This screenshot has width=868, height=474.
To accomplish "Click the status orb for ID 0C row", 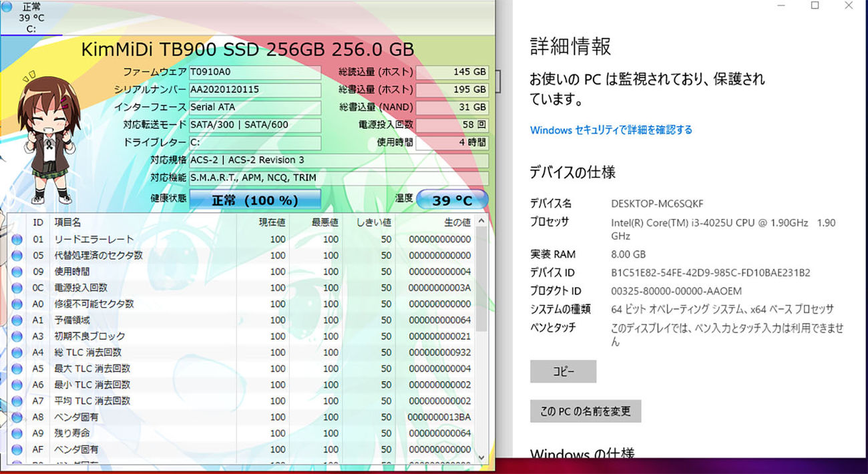I will [17, 288].
